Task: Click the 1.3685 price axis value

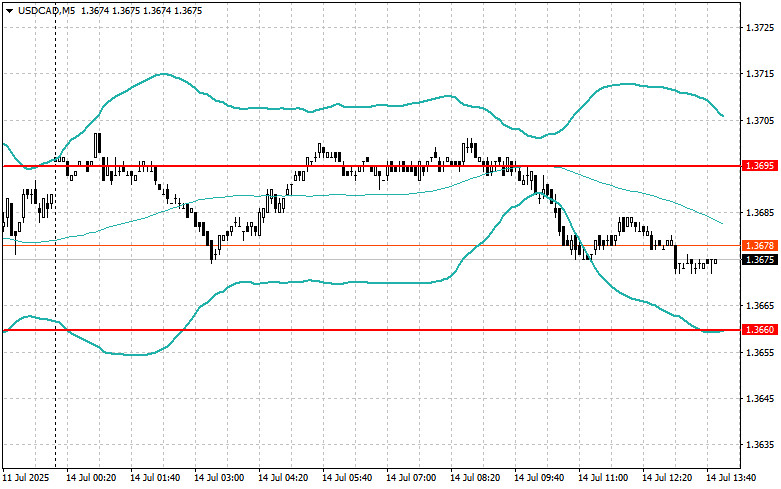Action: pyautogui.click(x=760, y=213)
